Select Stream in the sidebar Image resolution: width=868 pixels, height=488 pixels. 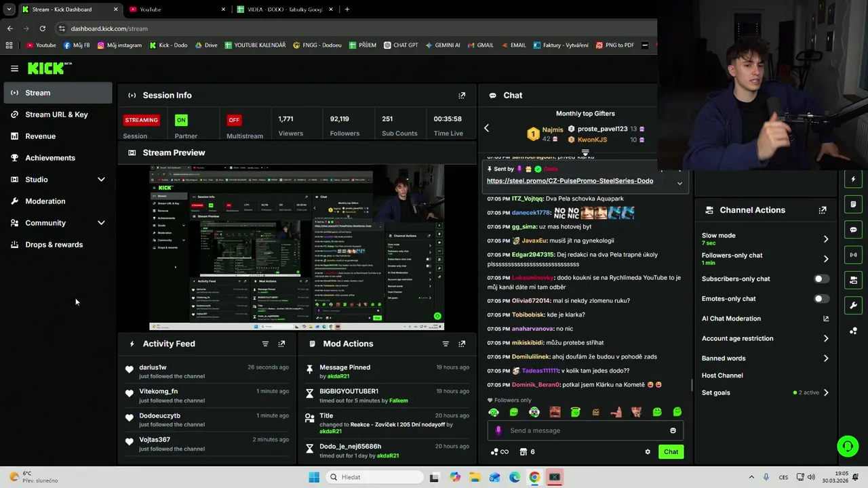(58, 93)
